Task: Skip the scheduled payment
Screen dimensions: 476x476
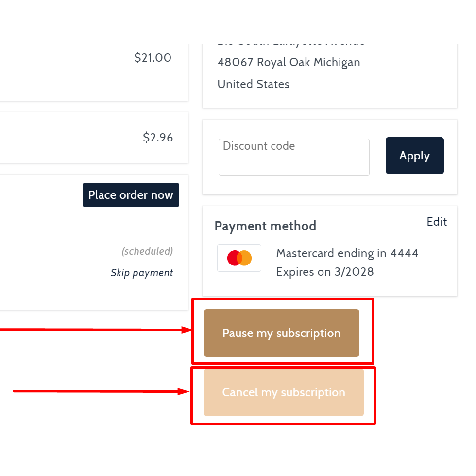Action: [x=142, y=273]
